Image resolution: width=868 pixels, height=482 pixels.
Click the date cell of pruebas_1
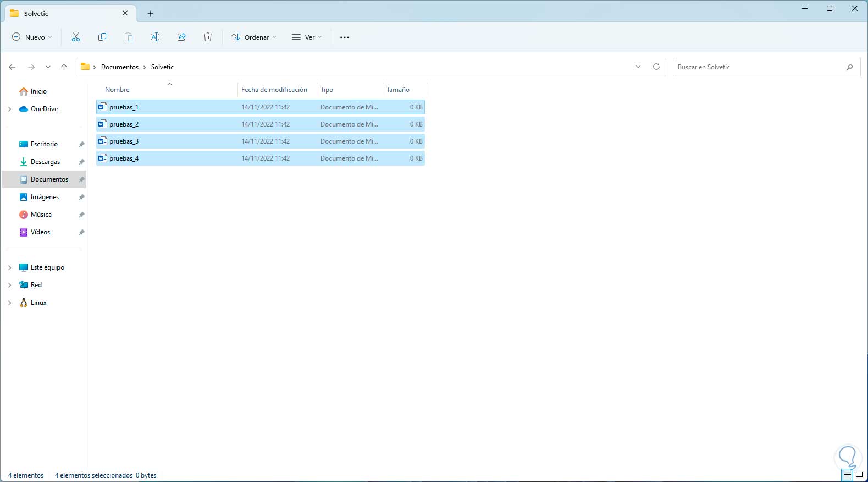point(266,107)
